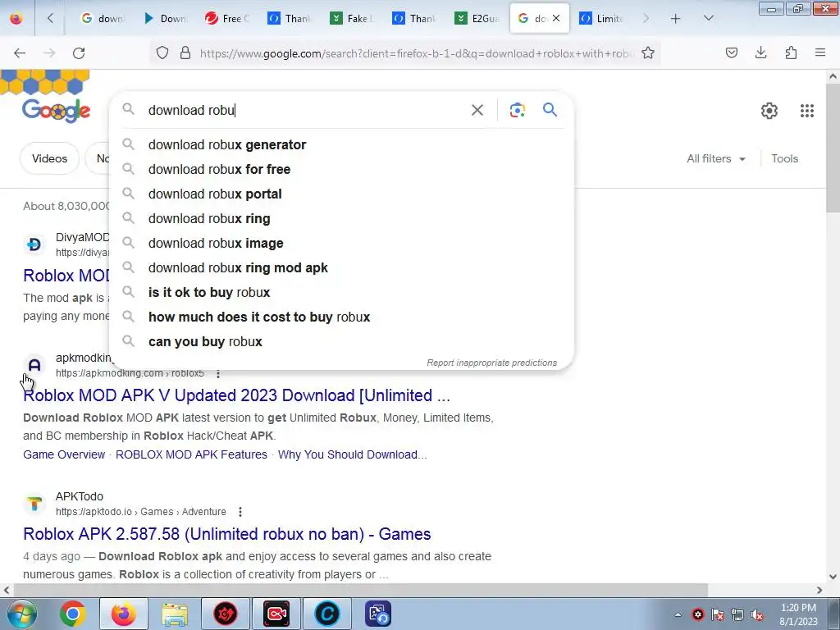The image size is (840, 630).
Task: Reload the current page
Action: (x=79, y=52)
